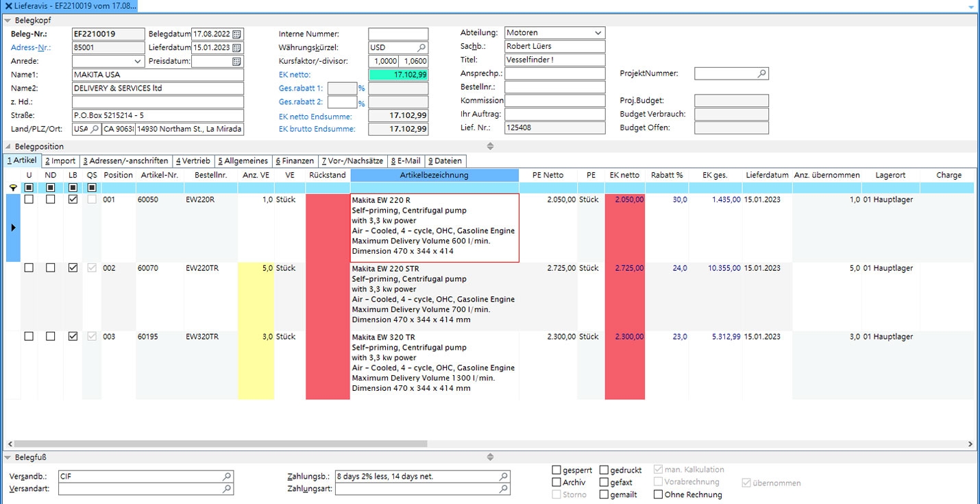Screen dimensions: 980x504
Task: Open the Abteilung dropdown showing Motoren
Action: (x=598, y=33)
